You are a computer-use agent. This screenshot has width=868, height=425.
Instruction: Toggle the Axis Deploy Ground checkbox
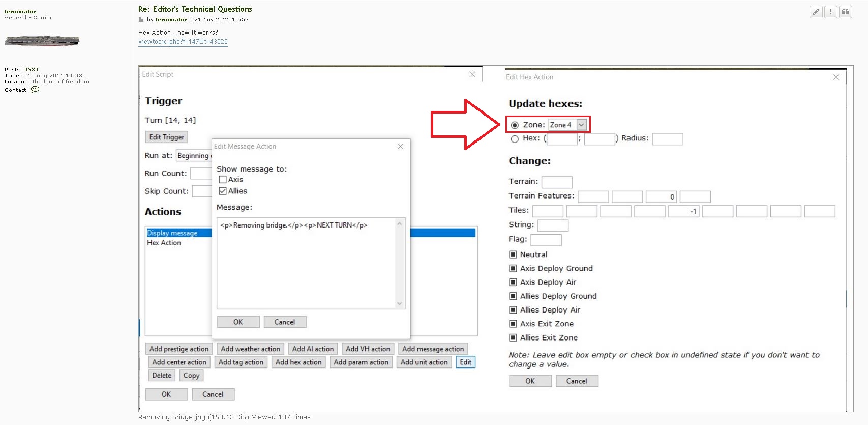tap(513, 269)
